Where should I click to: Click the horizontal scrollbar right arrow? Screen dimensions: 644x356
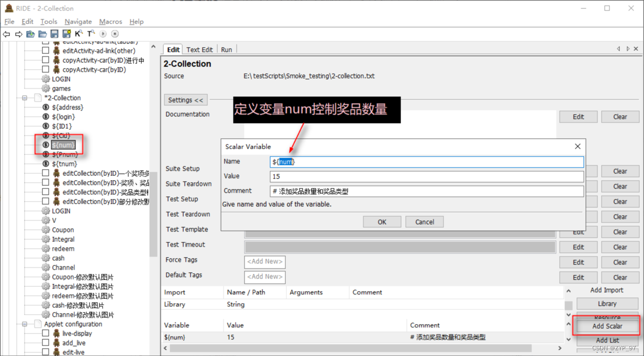coord(561,348)
